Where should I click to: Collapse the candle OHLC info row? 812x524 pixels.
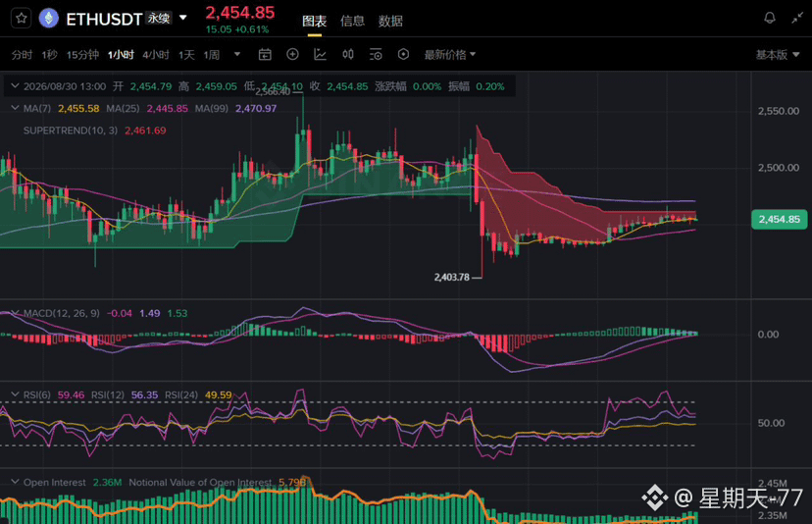[x=15, y=86]
